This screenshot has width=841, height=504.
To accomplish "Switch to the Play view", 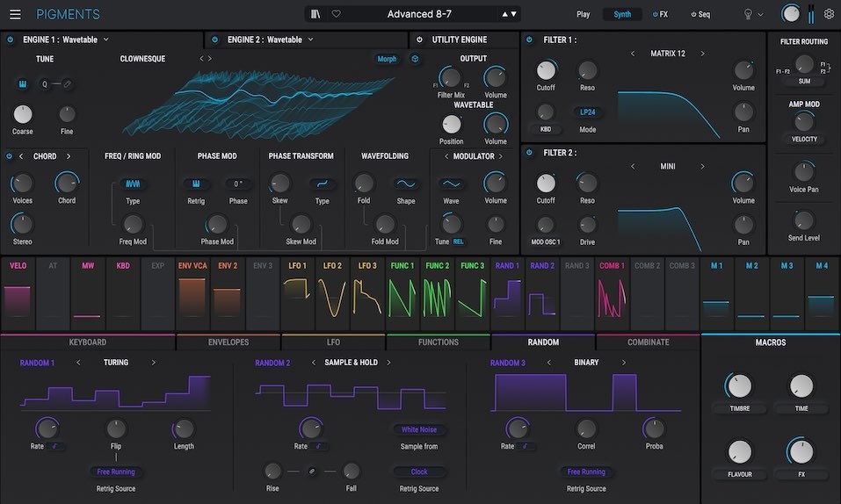I will 583,14.
